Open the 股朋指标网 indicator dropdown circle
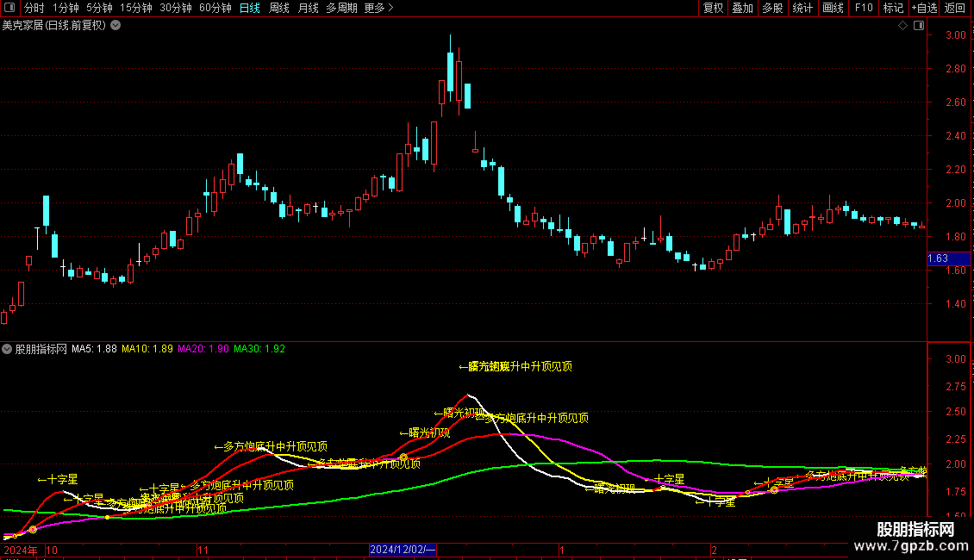Screen dimensions: 974x560 pos(7,349)
